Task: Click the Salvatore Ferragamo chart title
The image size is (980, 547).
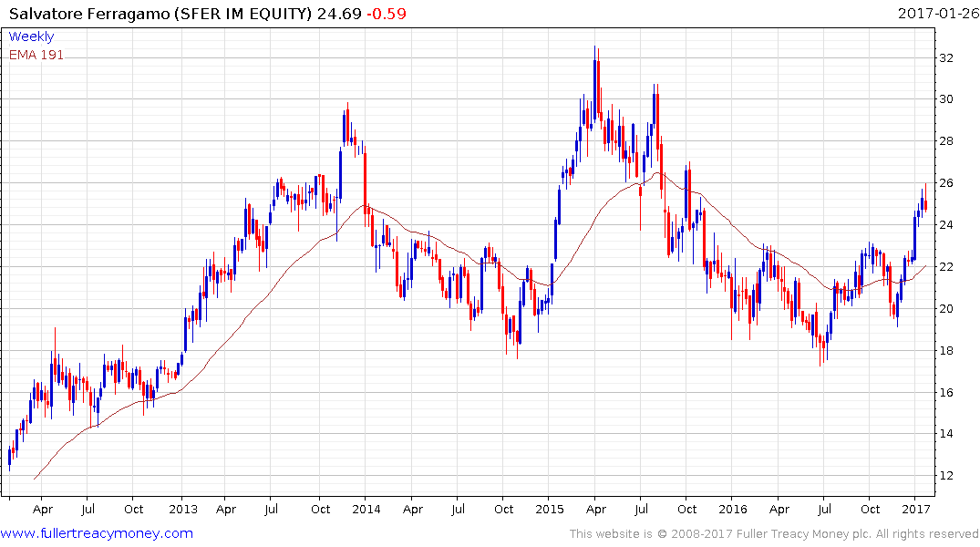Action: [160, 13]
